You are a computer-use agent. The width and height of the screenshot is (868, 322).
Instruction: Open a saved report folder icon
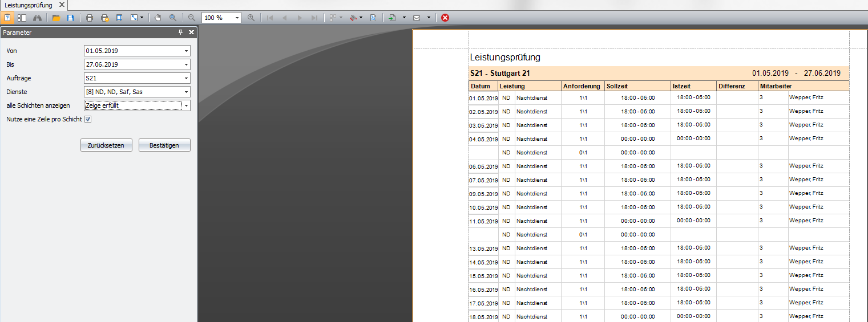pyautogui.click(x=56, y=18)
